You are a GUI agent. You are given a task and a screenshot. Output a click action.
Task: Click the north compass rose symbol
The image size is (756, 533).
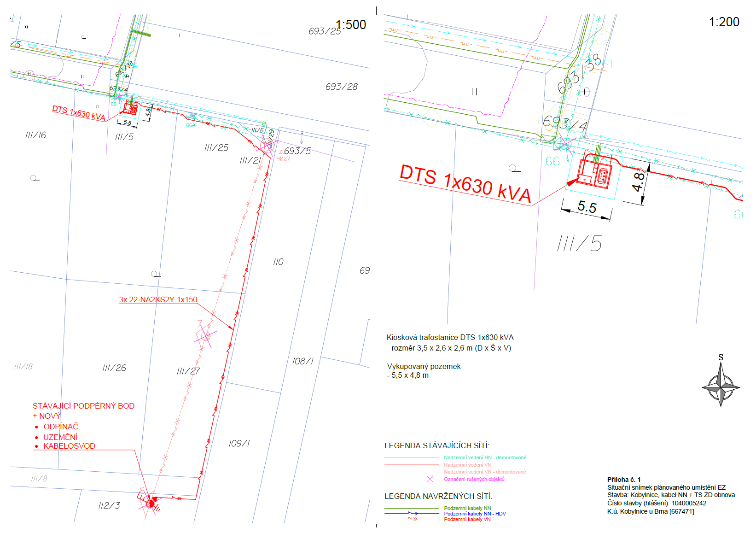click(x=721, y=385)
